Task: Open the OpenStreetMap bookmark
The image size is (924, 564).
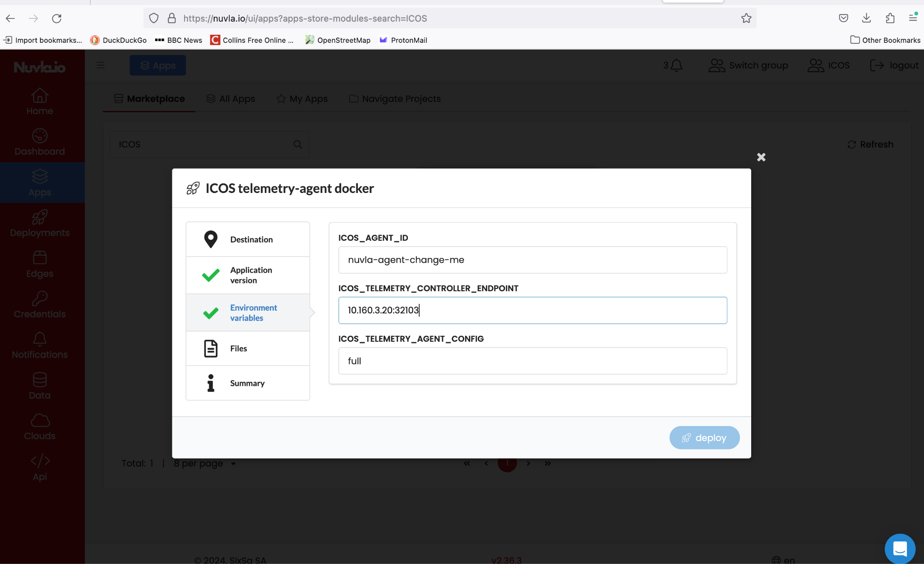Action: (x=337, y=40)
